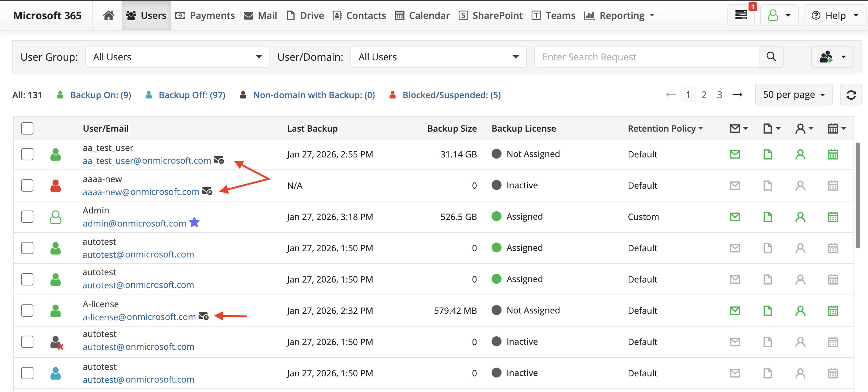
Task: Open the User/Domain dropdown
Action: tap(438, 57)
